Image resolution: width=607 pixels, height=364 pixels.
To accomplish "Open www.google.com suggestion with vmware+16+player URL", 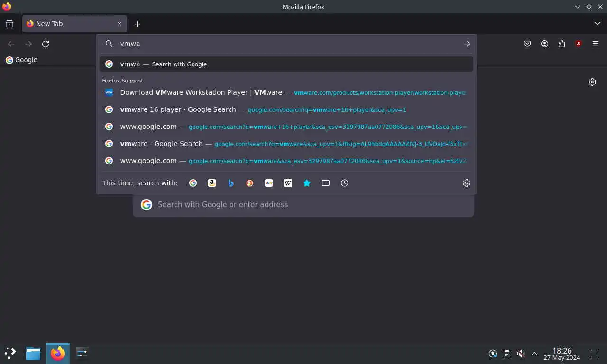I will [x=286, y=127].
